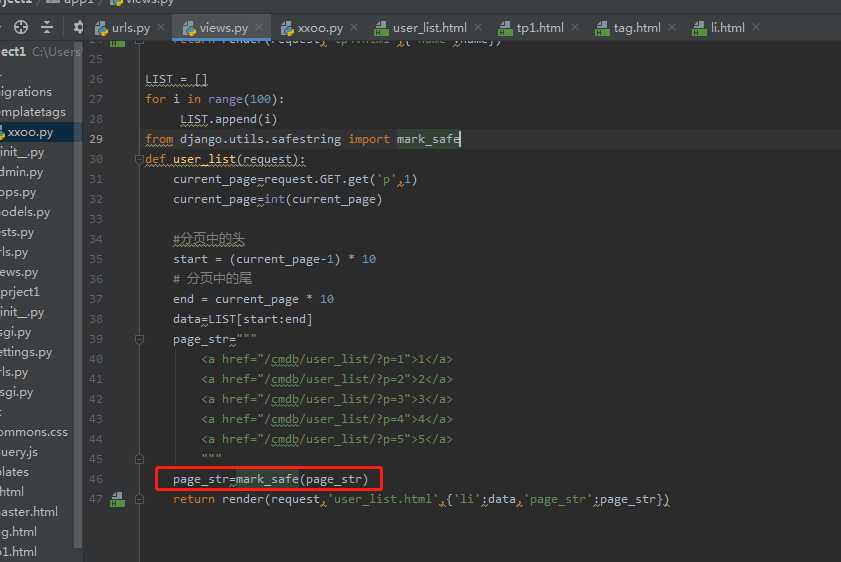The width and height of the screenshot is (841, 562).
Task: Select settings.py in the project tree
Action: (x=26, y=352)
